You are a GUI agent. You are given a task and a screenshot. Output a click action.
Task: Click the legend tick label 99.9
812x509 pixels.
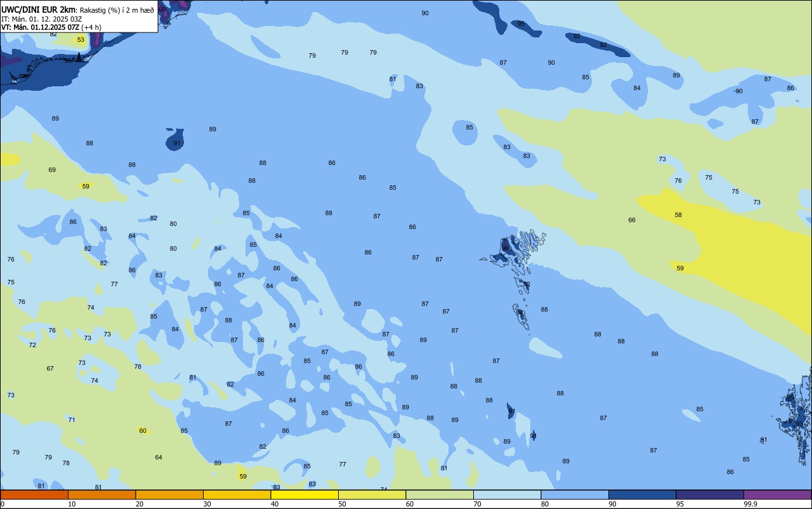click(x=750, y=504)
